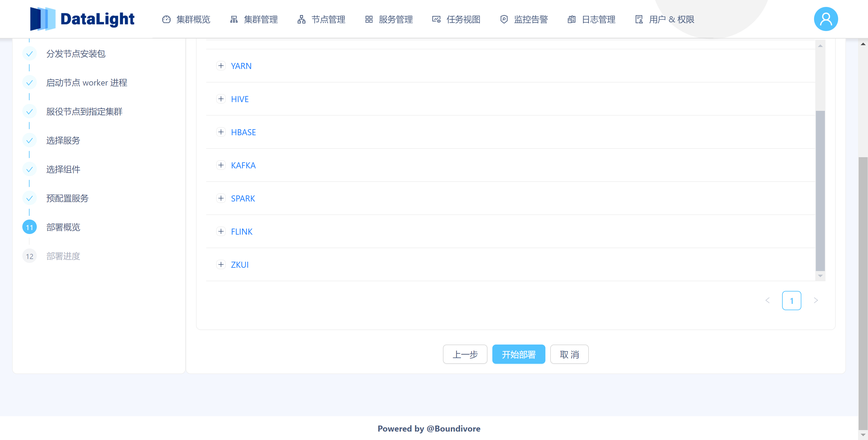Click the checkmark icon for 启动节点 worker 进程
This screenshot has width=868, height=440.
click(x=29, y=83)
